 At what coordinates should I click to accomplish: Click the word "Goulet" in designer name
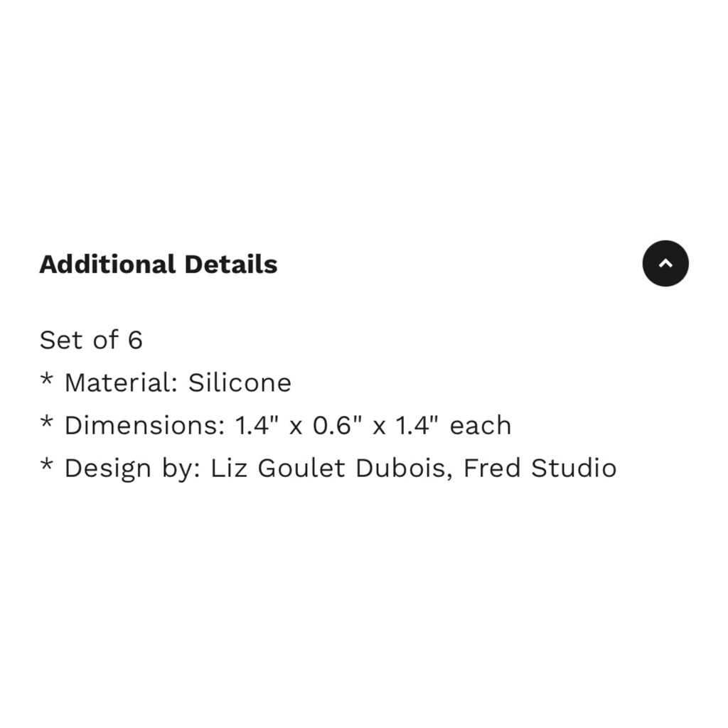click(x=301, y=468)
